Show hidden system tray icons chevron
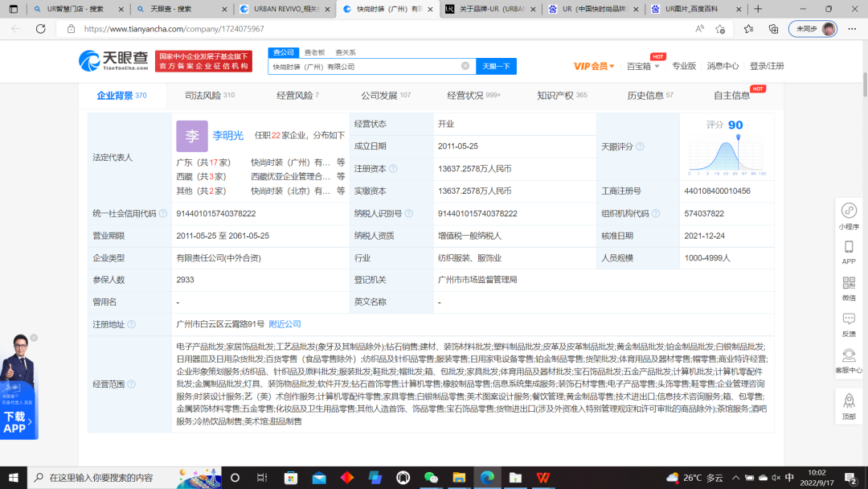The width and height of the screenshot is (868, 489). tap(735, 478)
